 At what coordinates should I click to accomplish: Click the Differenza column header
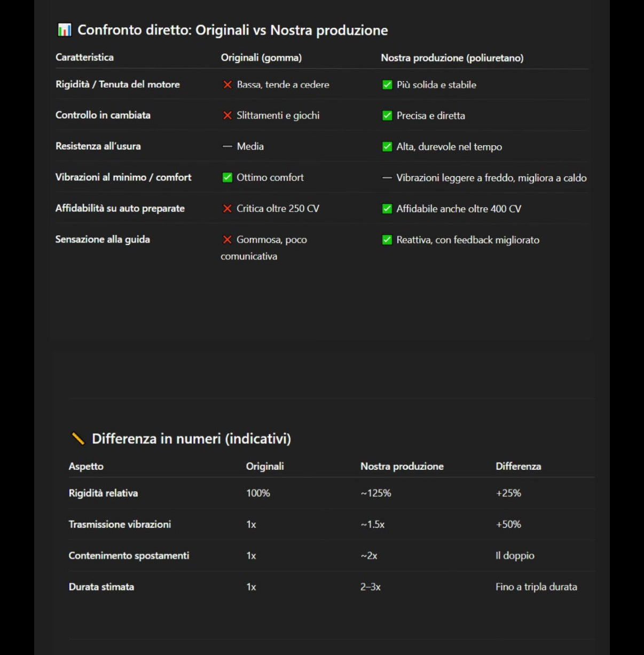(518, 466)
